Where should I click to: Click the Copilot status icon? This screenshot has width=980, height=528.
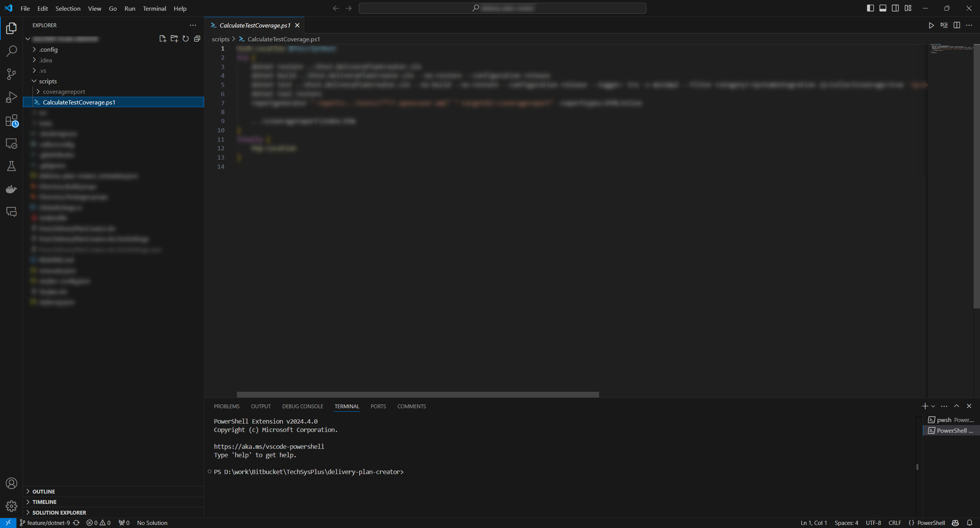(955, 523)
